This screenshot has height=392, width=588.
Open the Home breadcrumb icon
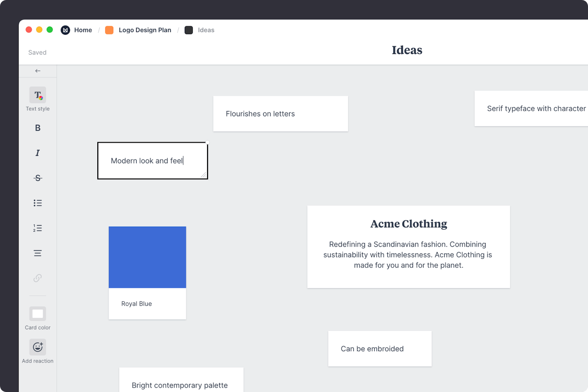tap(65, 30)
